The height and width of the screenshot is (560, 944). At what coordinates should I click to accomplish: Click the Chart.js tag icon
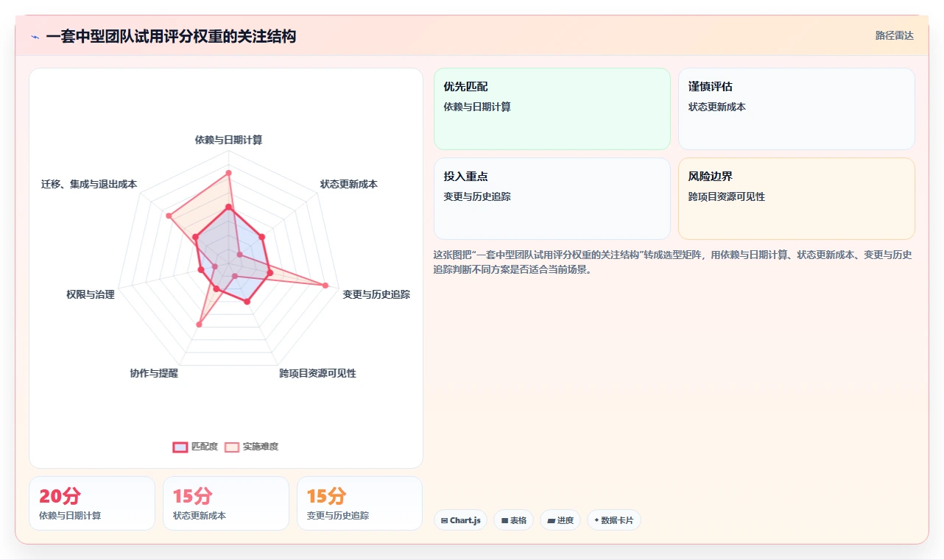tap(444, 520)
